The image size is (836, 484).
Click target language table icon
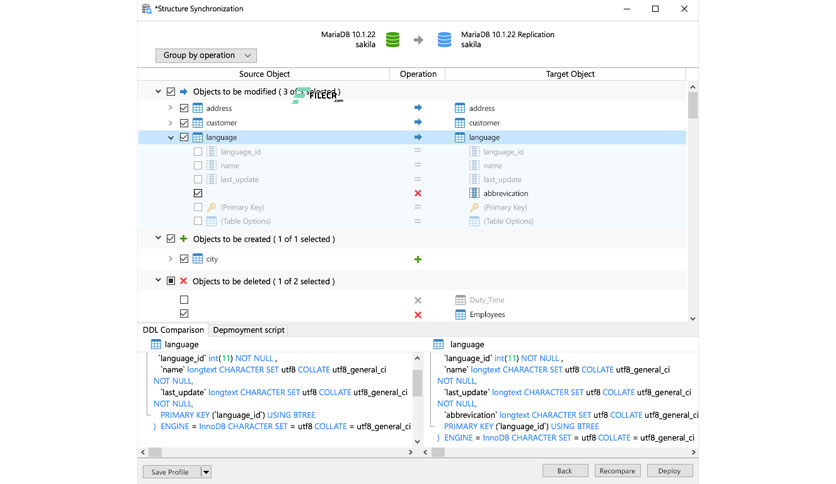pyautogui.click(x=460, y=137)
